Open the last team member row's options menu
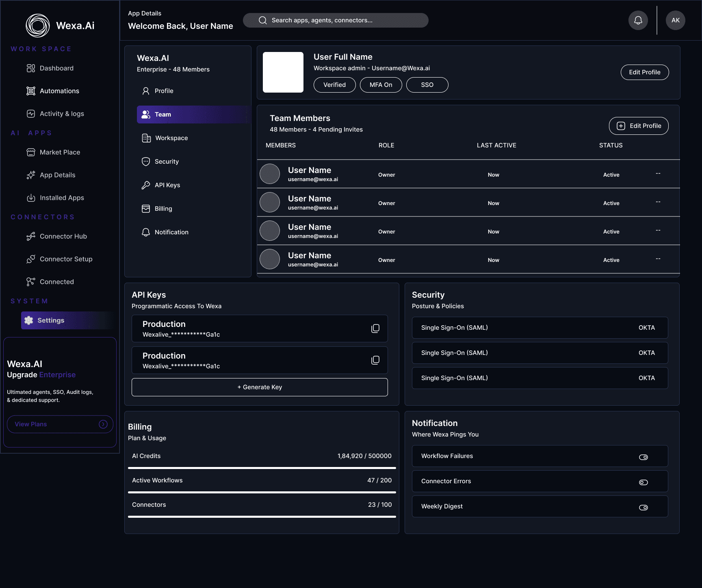 click(658, 259)
